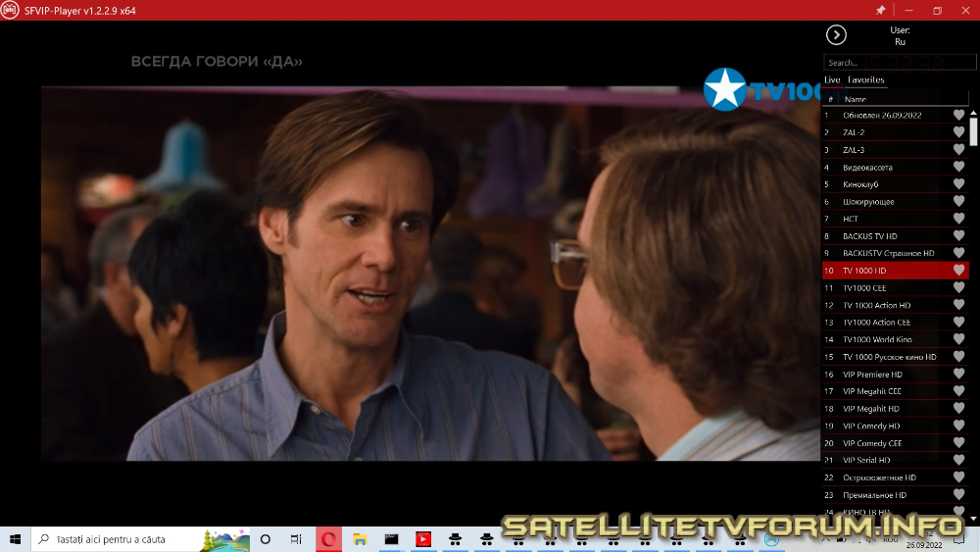
Task: Click heart icon for TV1000 World Kino
Action: coord(958,339)
